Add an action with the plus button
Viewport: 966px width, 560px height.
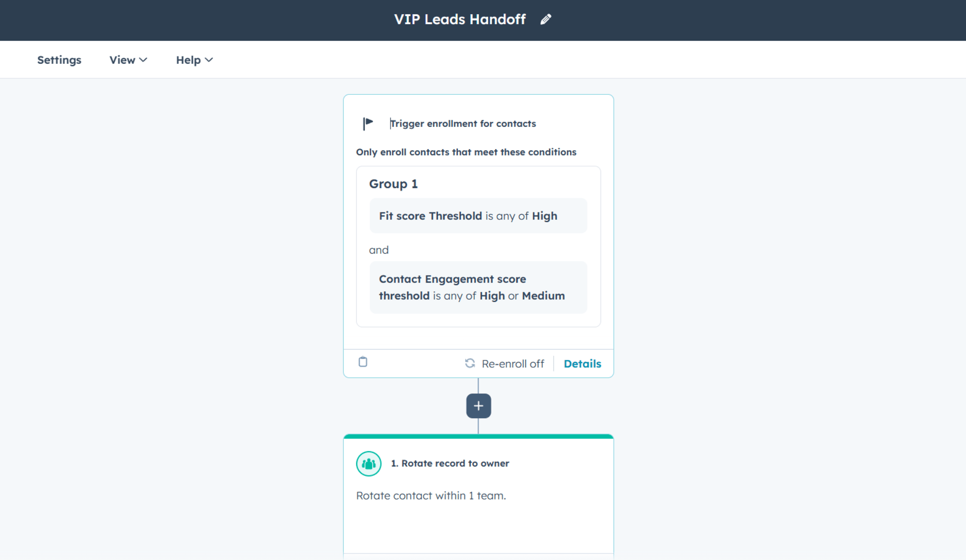pyautogui.click(x=479, y=406)
